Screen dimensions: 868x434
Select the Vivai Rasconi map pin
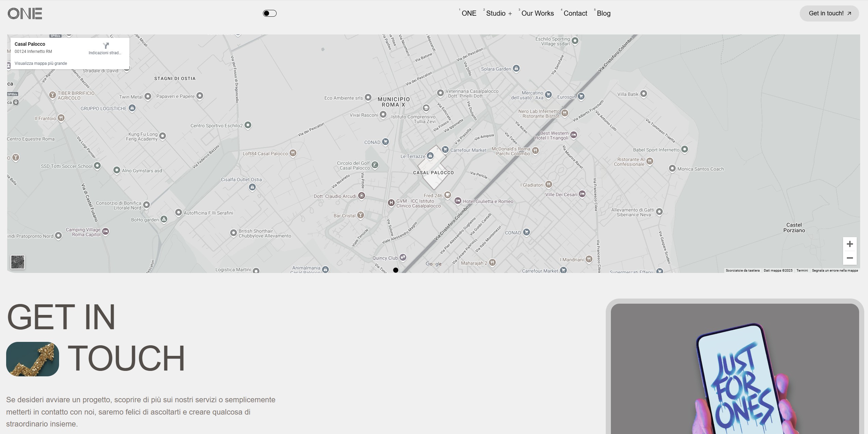coord(383,115)
